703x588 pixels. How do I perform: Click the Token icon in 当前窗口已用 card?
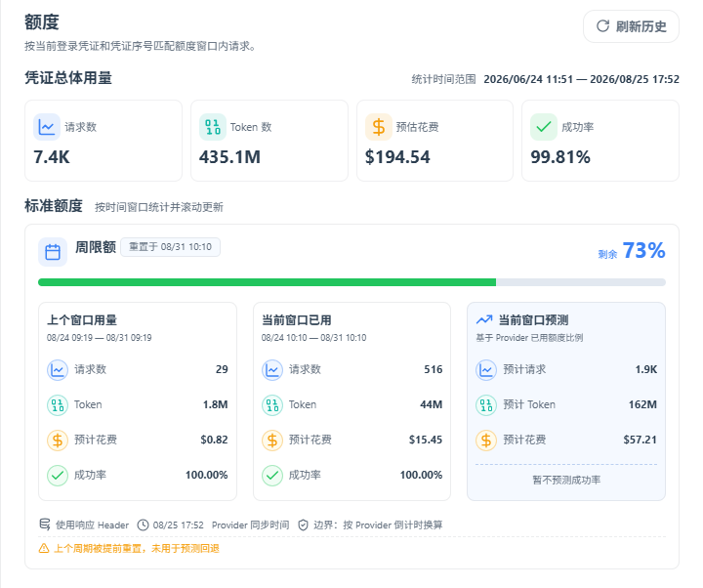[272, 405]
